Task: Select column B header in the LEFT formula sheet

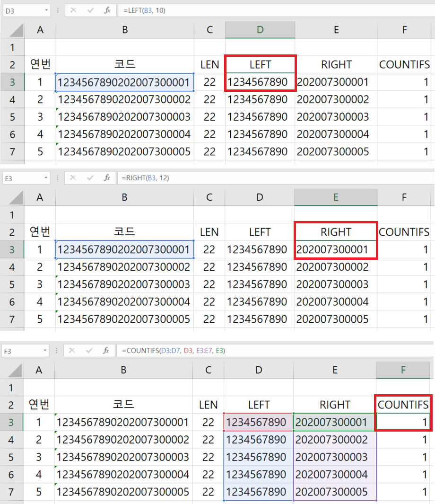Action: coord(125,30)
